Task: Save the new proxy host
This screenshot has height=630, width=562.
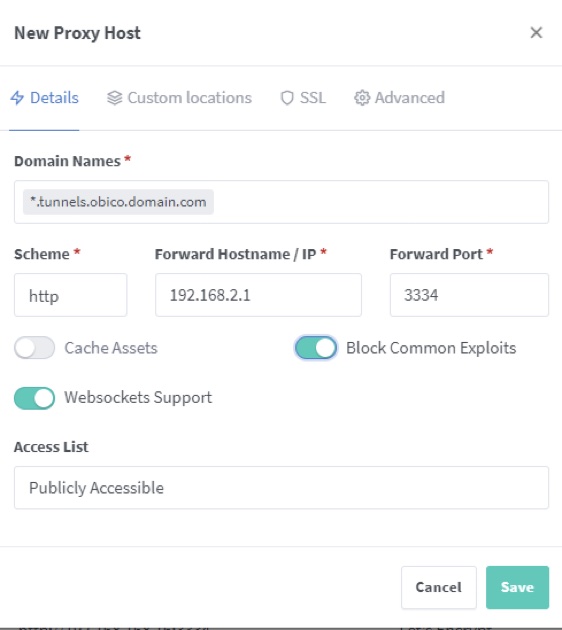Action: click(517, 587)
